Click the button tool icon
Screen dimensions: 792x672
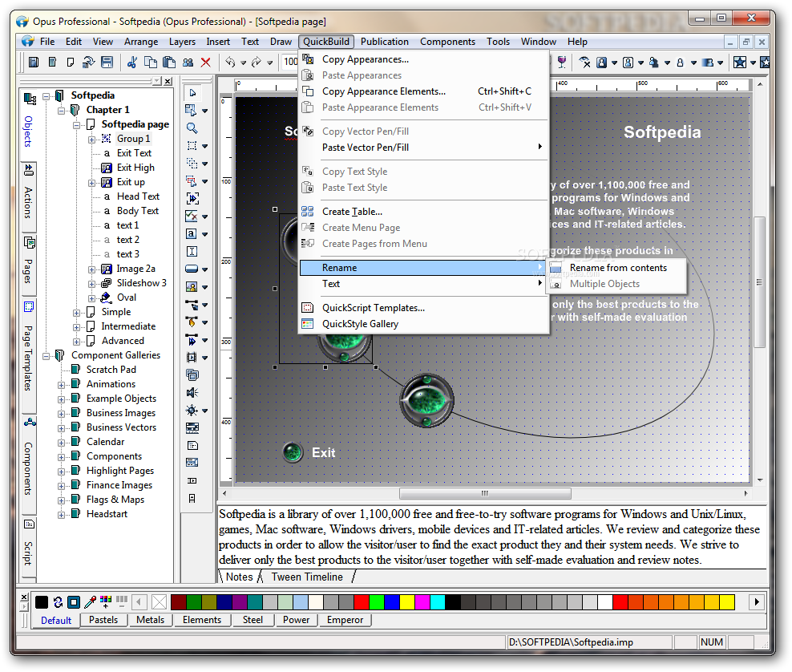(192, 269)
